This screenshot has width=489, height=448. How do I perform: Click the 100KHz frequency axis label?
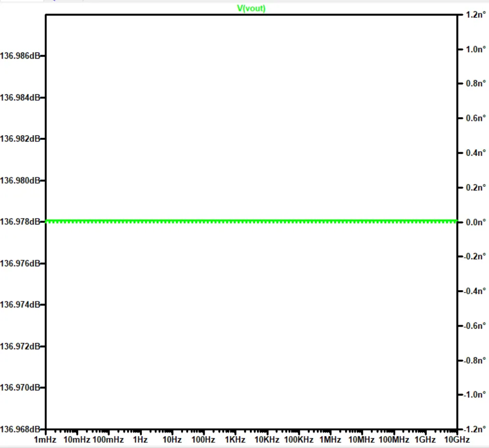click(299, 440)
